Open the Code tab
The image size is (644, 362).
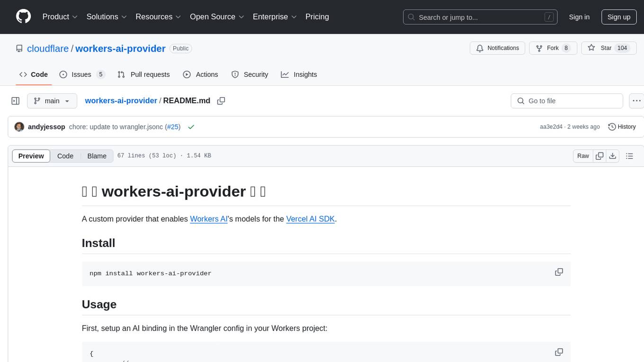tap(34, 74)
